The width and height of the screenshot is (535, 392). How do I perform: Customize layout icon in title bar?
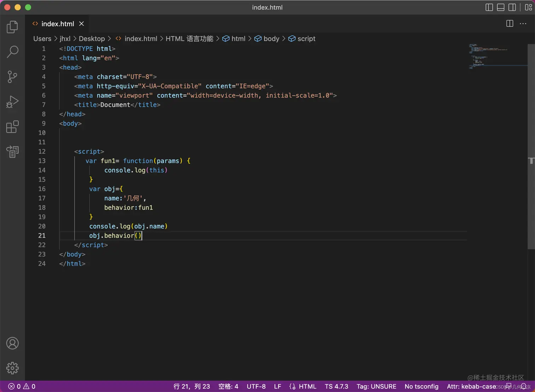(528, 7)
